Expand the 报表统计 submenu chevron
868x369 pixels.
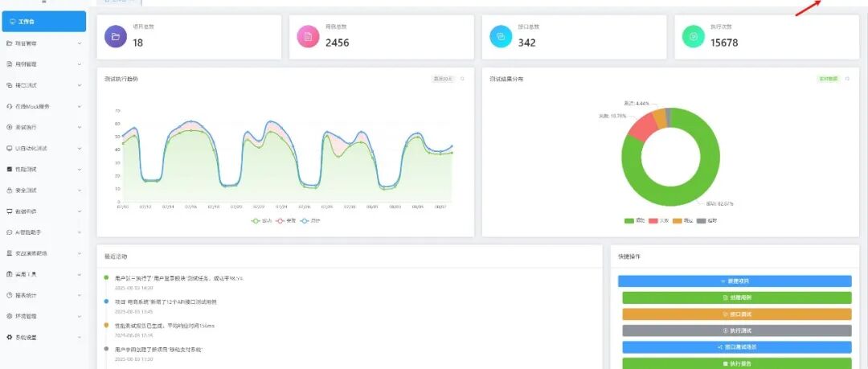tap(80, 295)
